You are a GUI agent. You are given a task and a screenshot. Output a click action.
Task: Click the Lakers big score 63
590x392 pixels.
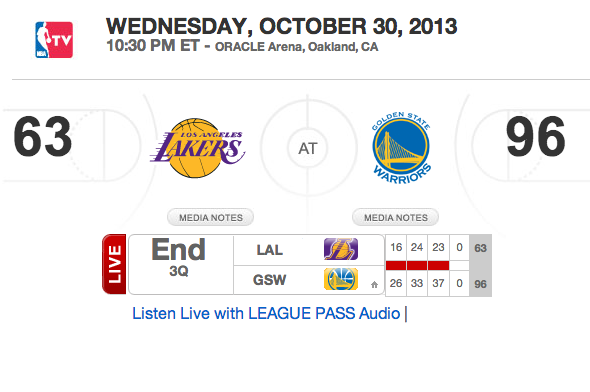(43, 137)
